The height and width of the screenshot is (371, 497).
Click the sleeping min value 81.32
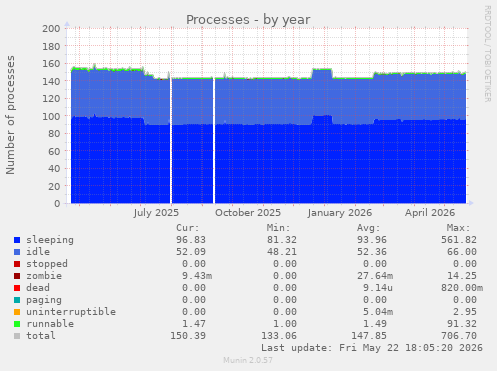(x=282, y=240)
